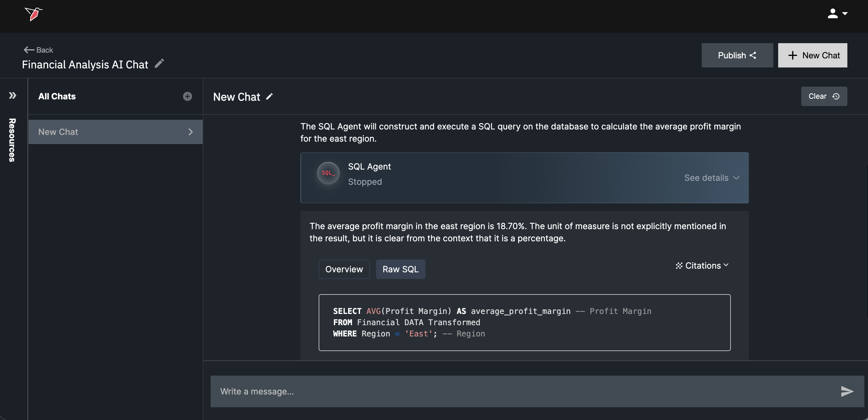Screen dimensions: 868x420
Task: Open the Citations dropdown
Action: (702, 266)
